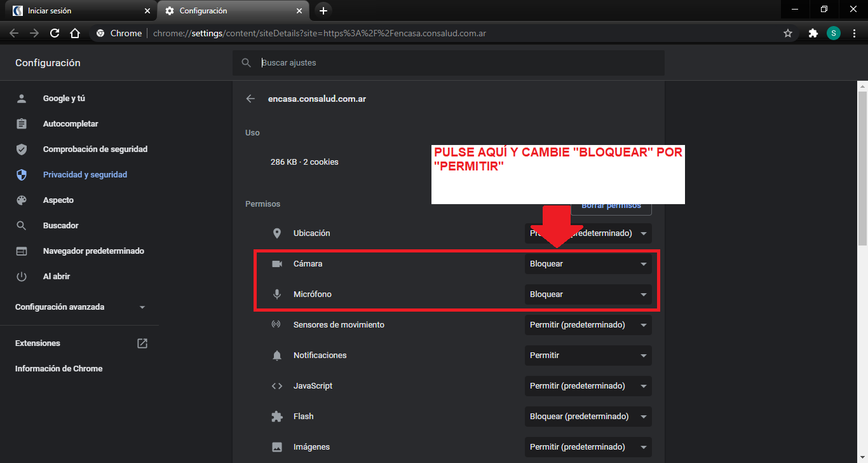The width and height of the screenshot is (868, 463).
Task: Click the Ubicación location pin icon
Action: 277,233
